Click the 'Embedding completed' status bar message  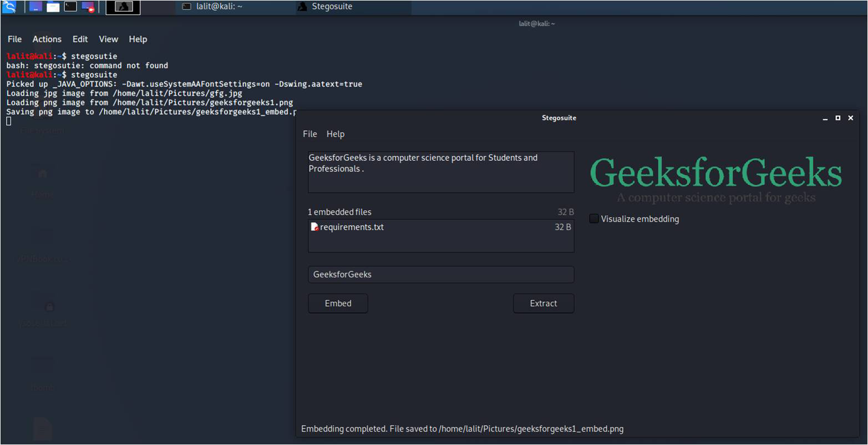(462, 428)
